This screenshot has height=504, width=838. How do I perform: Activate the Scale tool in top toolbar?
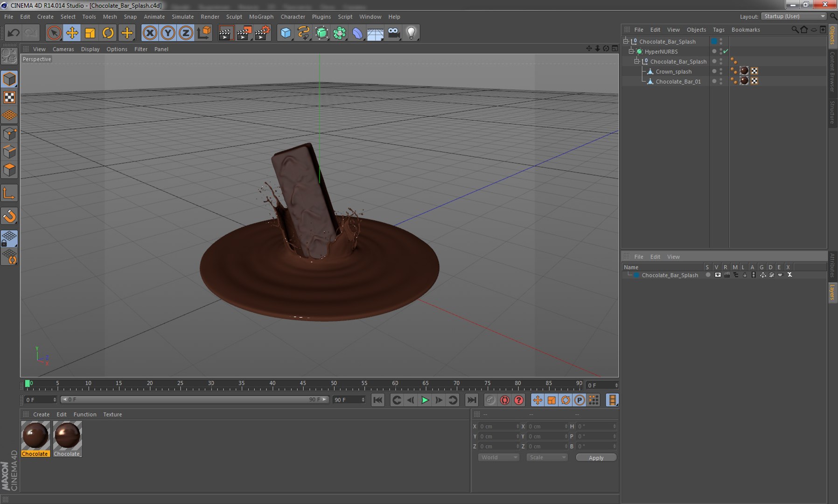pyautogui.click(x=90, y=33)
